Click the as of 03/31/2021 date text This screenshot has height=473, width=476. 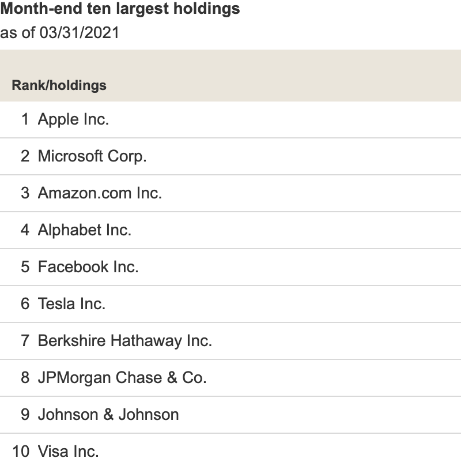(60, 32)
